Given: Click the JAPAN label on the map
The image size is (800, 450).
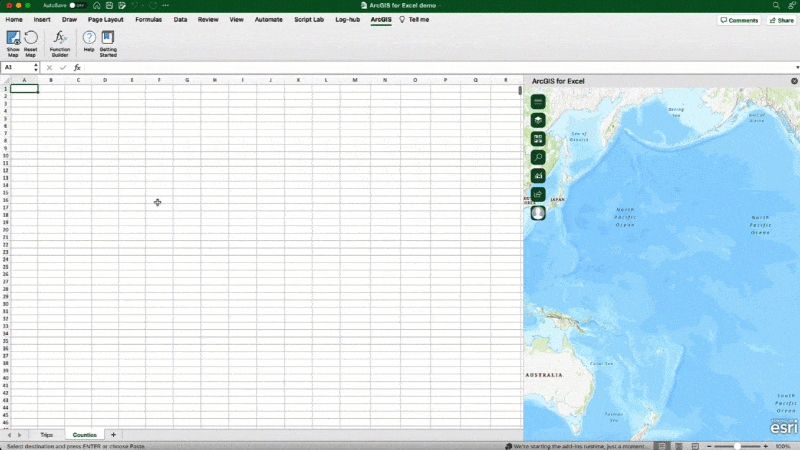Looking at the screenshot, I should coord(558,199).
